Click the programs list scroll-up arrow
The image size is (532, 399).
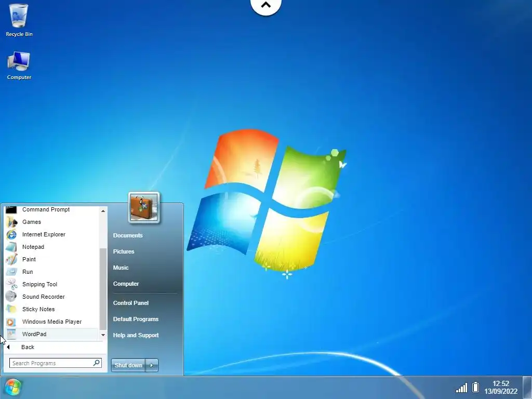tap(103, 211)
